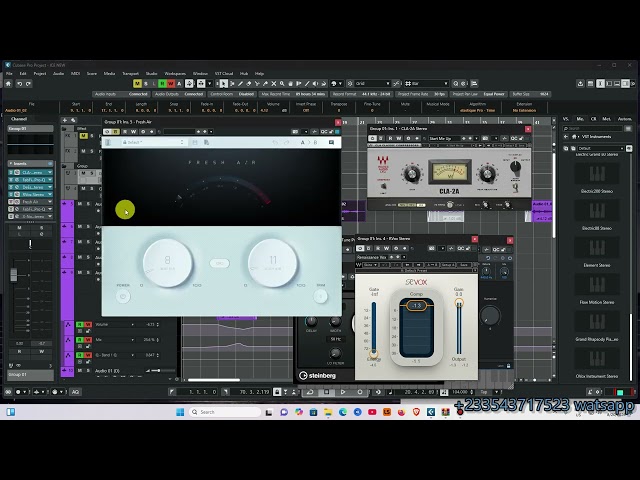Open the Bar grid type dropdown
The width and height of the screenshot is (640, 480).
click(427, 84)
